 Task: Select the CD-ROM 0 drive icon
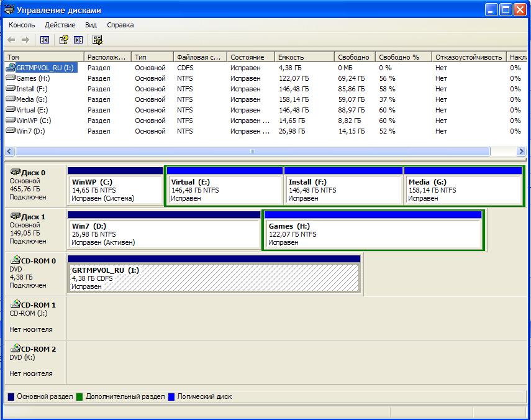click(16, 260)
